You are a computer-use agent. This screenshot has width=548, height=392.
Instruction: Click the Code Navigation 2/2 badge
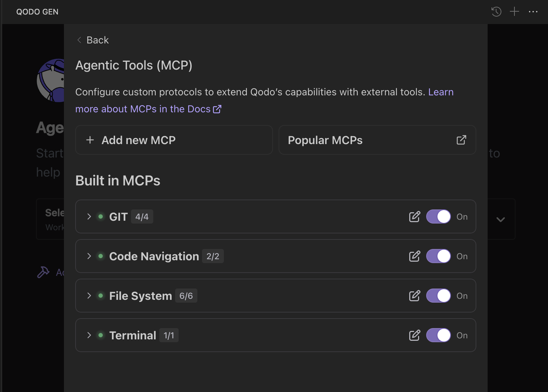(x=213, y=256)
